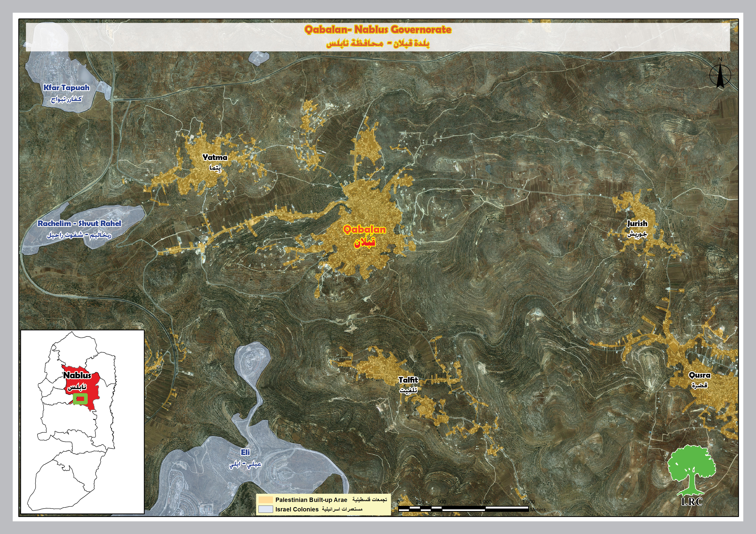The height and width of the screenshot is (534, 756).
Task: Click the 'Yatma' village label
Action: coord(215,157)
